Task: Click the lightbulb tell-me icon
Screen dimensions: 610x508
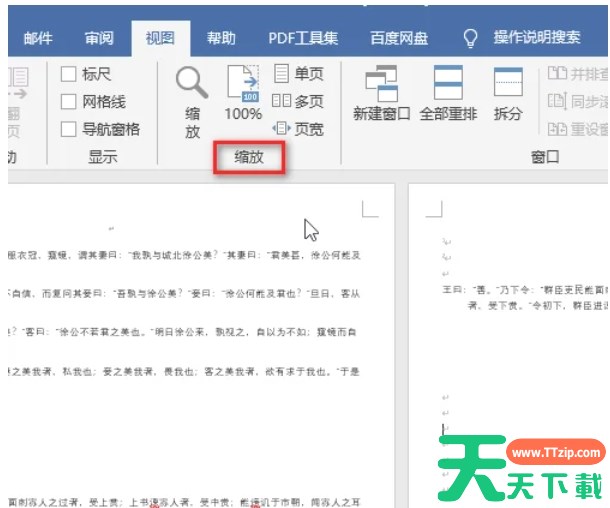Action: pos(470,38)
